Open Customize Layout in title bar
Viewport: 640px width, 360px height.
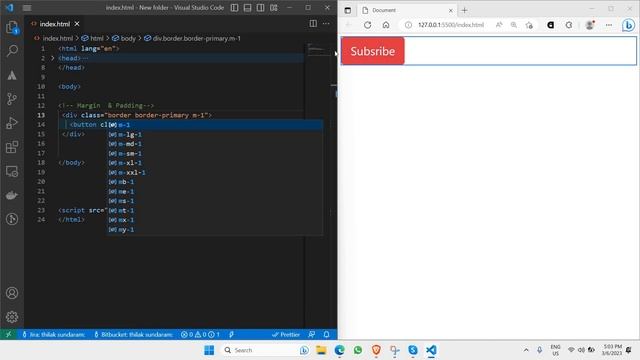point(273,8)
